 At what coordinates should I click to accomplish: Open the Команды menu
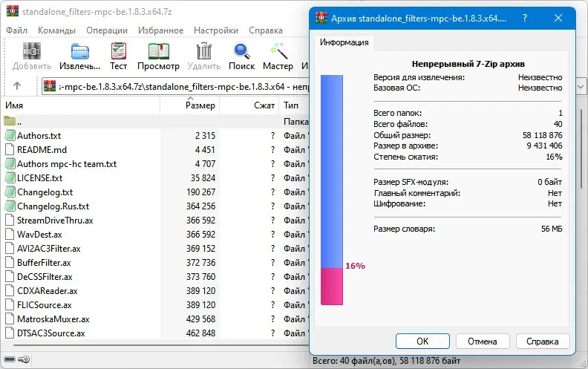[x=56, y=30]
